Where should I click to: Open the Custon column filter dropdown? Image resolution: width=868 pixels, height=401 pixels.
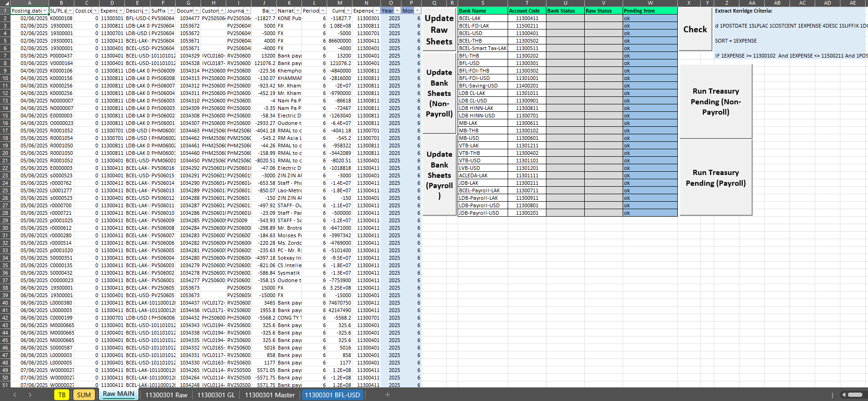tap(222, 10)
